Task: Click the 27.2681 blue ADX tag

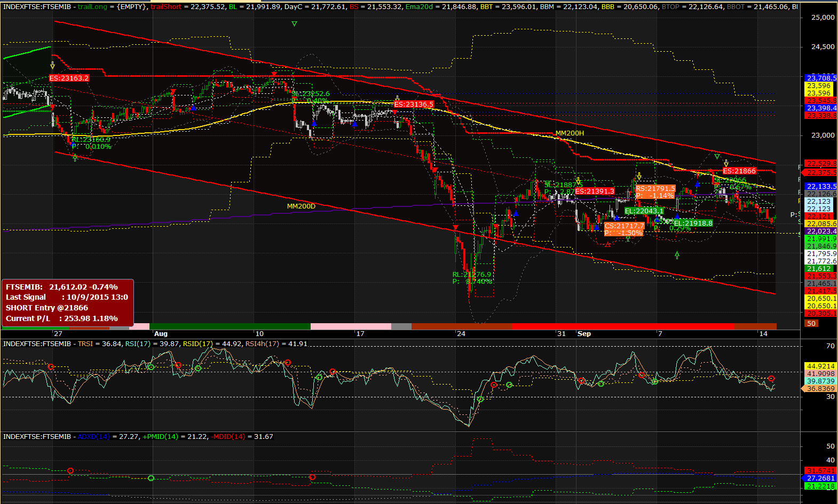Action: (820, 478)
